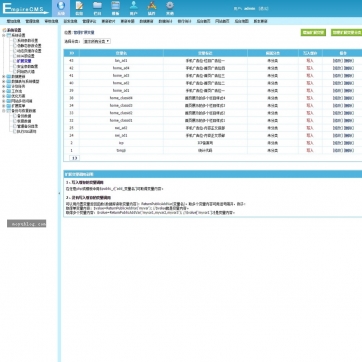Click the 修改 link for nei_ad2
This screenshot has width=362, height=362.
(x=338, y=128)
